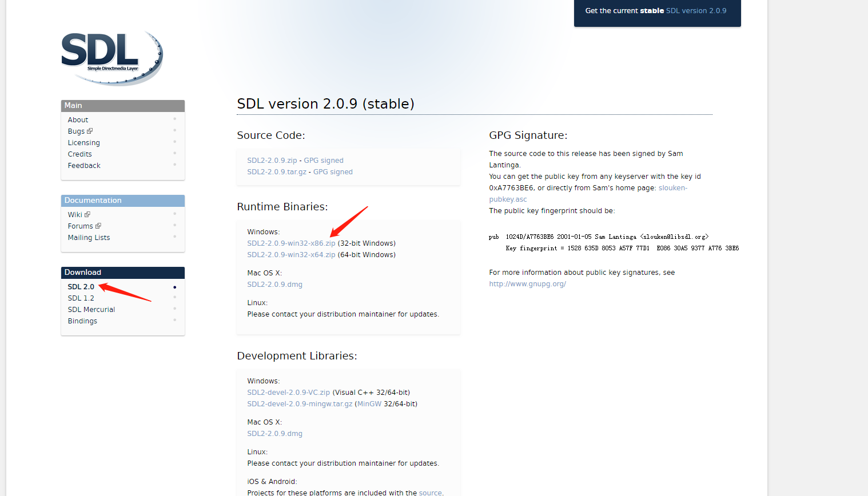Click the pub 1024D/A7763BE6 key line
The image size is (868, 496).
pos(599,237)
